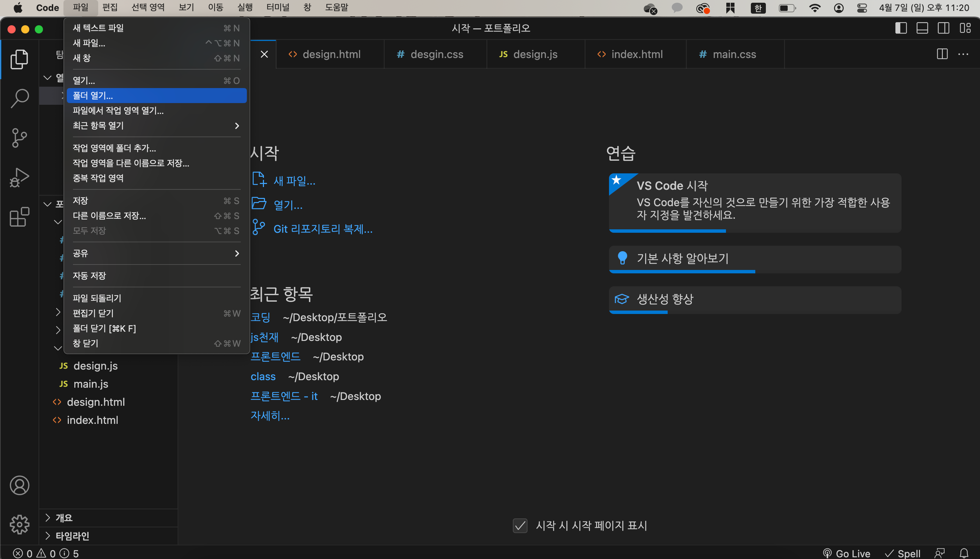This screenshot has height=559, width=980.
Task: Open the 생산성 향상 walkthrough
Action: click(x=755, y=300)
